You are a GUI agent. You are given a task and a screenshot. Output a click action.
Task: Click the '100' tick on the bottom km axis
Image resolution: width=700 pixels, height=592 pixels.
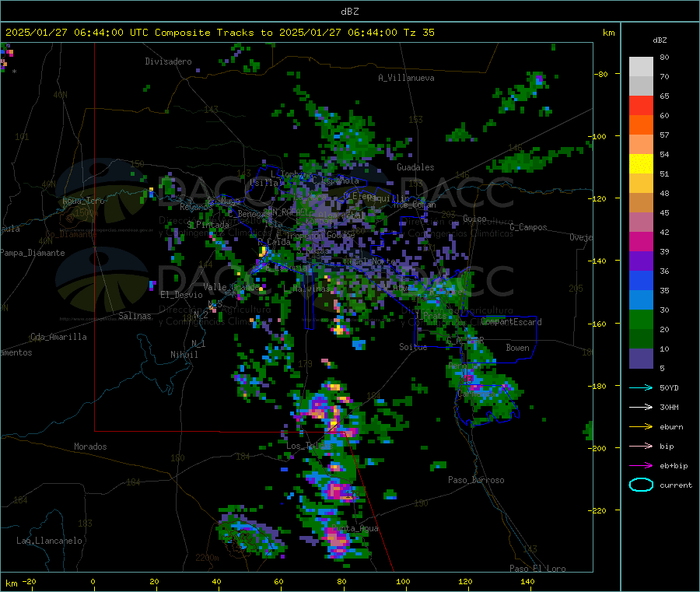pos(403,581)
